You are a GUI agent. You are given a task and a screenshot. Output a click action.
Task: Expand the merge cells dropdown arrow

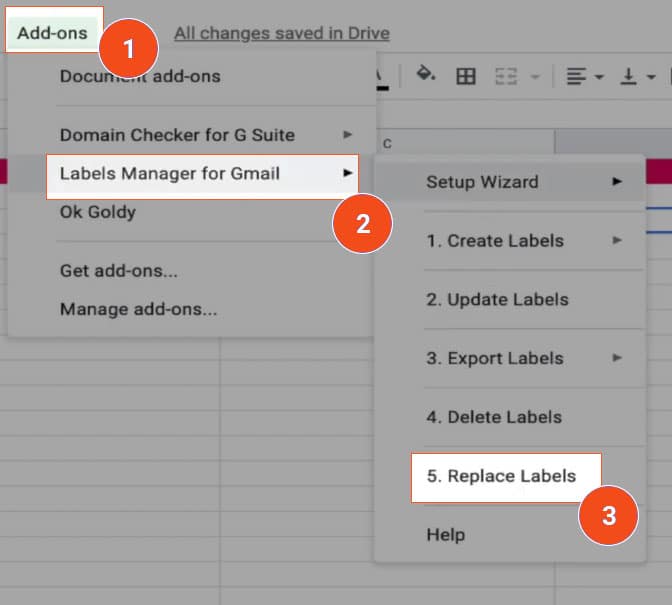tap(535, 77)
